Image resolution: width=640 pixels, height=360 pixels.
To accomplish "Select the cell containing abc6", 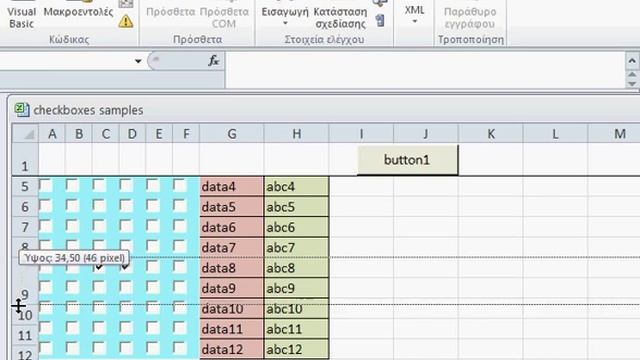I will pyautogui.click(x=296, y=227).
